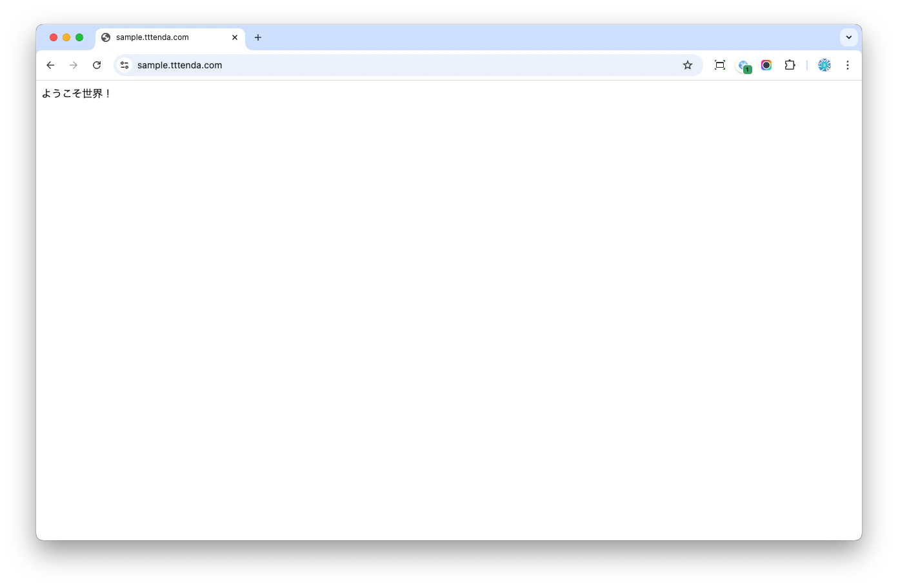Screen dimensions: 898x588
Task: Click the yellow minimize window button
Action: 66,37
